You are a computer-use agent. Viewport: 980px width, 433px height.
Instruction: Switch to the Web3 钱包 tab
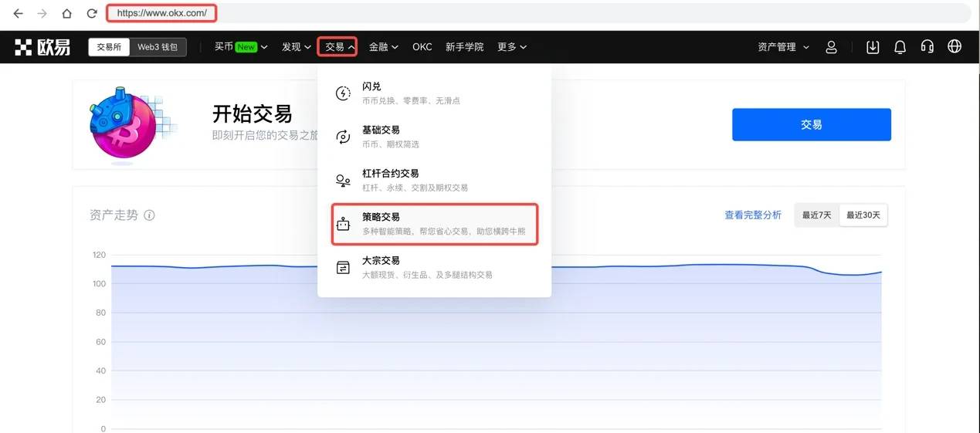coord(158,47)
